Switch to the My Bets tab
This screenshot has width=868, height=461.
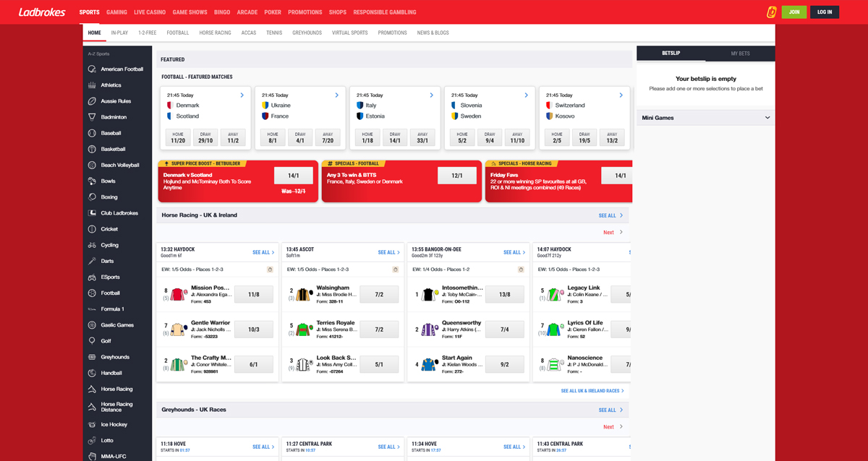[740, 53]
